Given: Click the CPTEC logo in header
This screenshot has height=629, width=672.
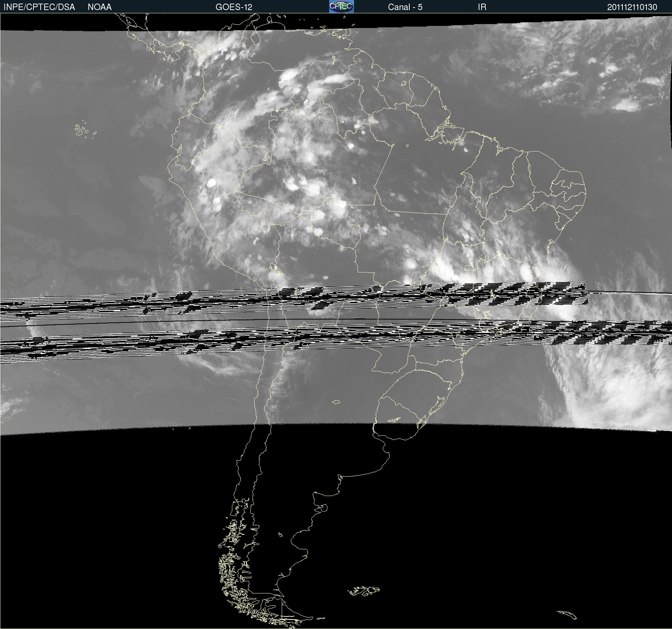Looking at the screenshot, I should coord(341,6).
